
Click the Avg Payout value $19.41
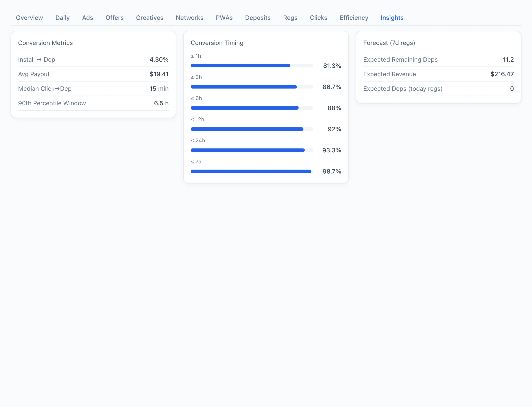pyautogui.click(x=159, y=74)
